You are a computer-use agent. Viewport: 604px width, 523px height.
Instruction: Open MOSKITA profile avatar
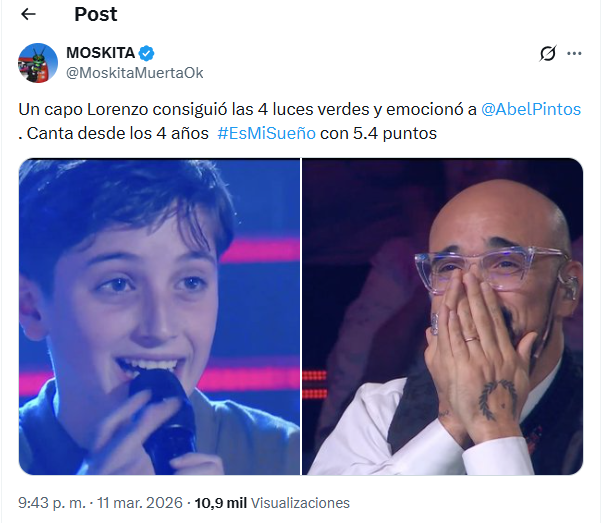coord(38,63)
